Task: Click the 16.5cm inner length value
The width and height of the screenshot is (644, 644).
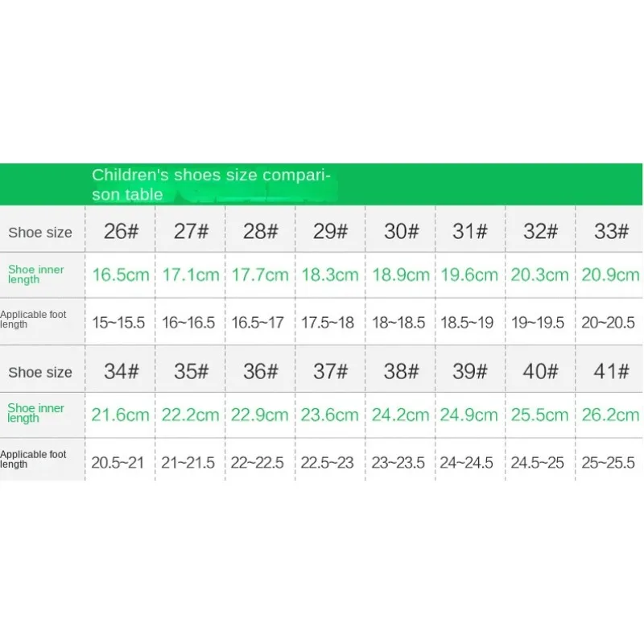Action: 121,275
